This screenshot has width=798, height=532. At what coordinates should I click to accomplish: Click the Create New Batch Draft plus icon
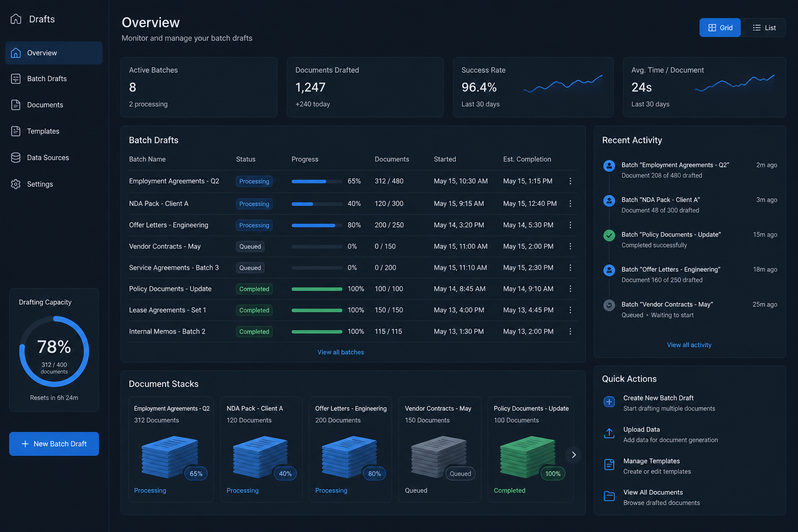click(x=609, y=402)
